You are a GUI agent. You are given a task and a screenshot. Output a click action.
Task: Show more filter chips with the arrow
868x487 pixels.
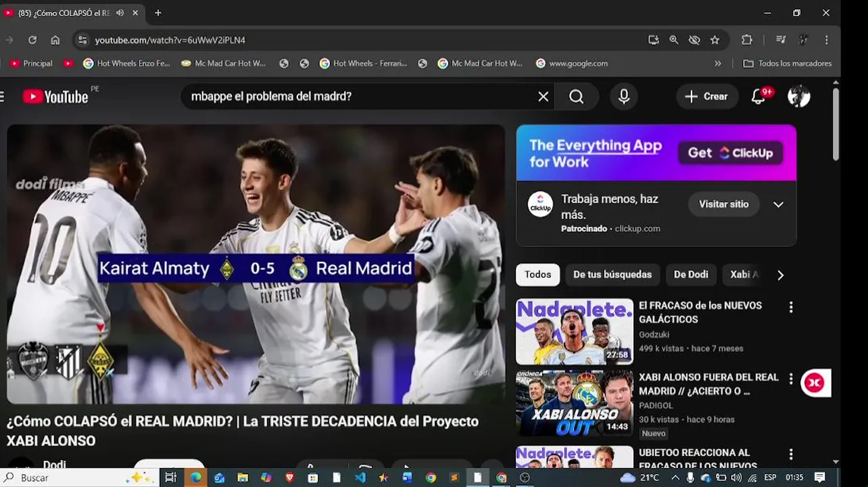(x=780, y=275)
